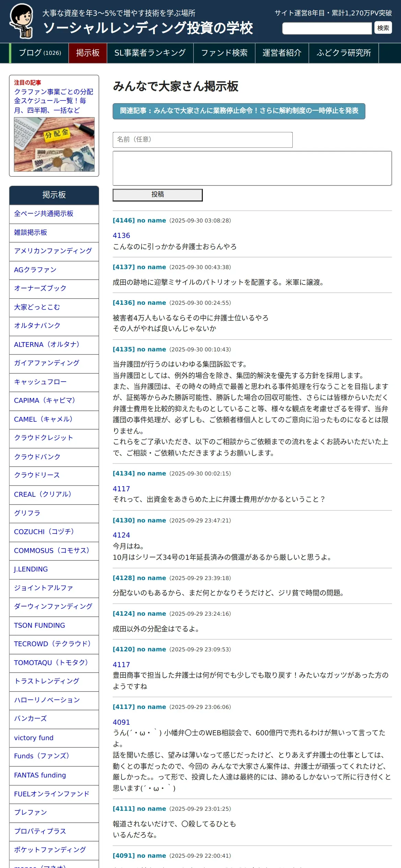Click post header [4135] no name

(x=139, y=349)
